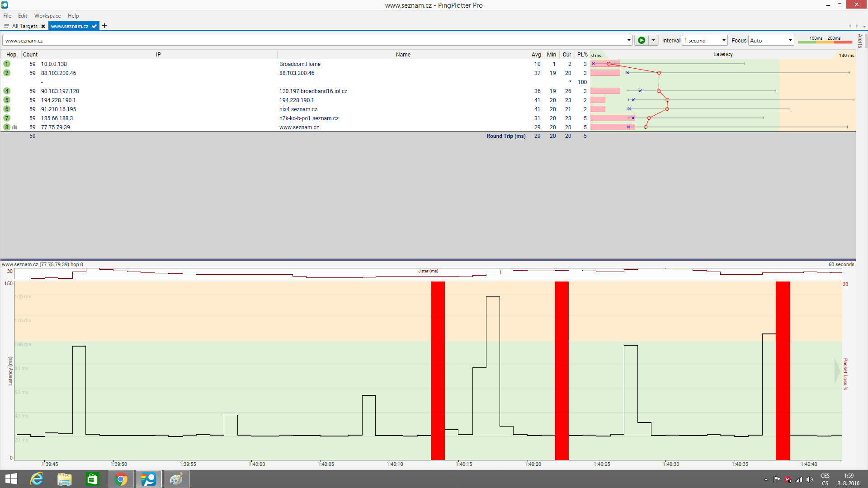Open the Workspace menu
The image size is (868, 488).
[x=47, y=16]
